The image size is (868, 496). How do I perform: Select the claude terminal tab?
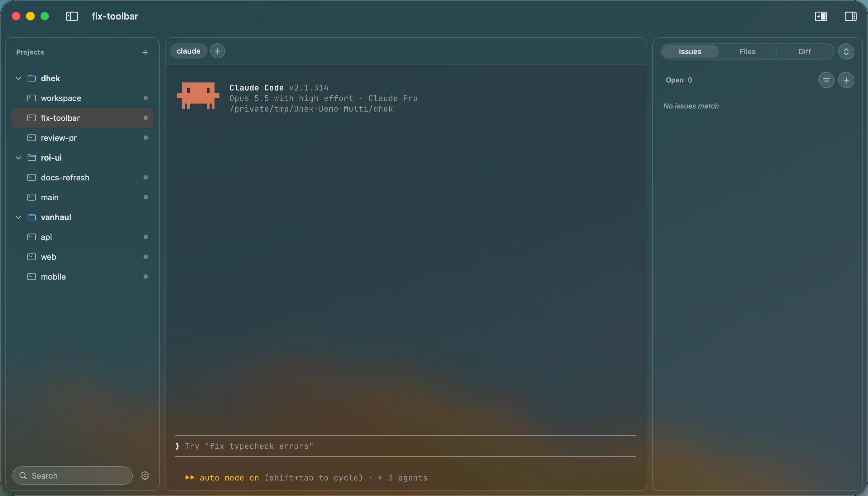click(188, 51)
